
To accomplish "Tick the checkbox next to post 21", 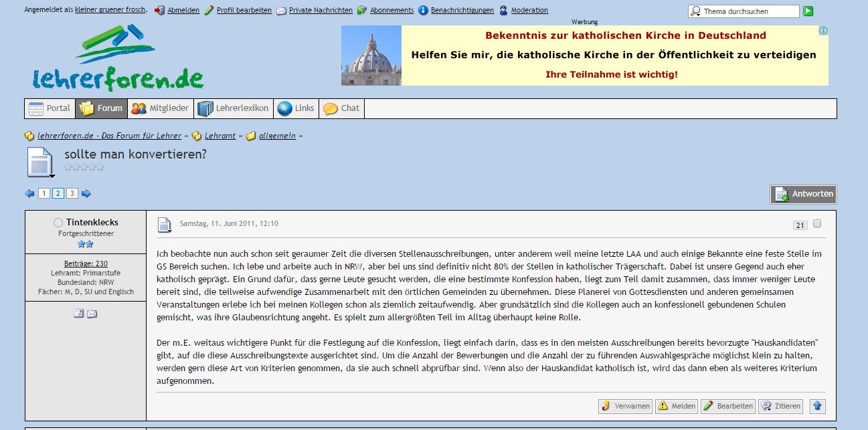I will coord(817,224).
